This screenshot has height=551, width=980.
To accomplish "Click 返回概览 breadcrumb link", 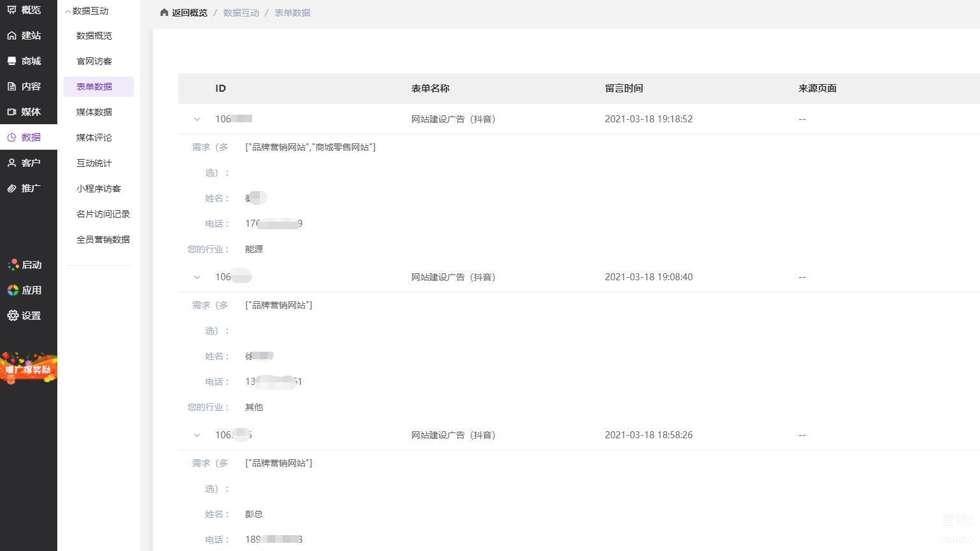I will (x=184, y=13).
